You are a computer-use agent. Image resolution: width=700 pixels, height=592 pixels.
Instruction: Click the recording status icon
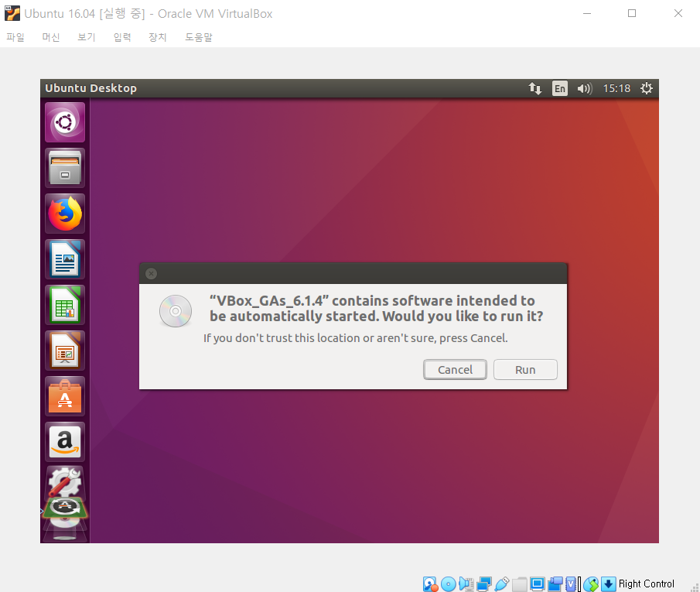coord(555,584)
